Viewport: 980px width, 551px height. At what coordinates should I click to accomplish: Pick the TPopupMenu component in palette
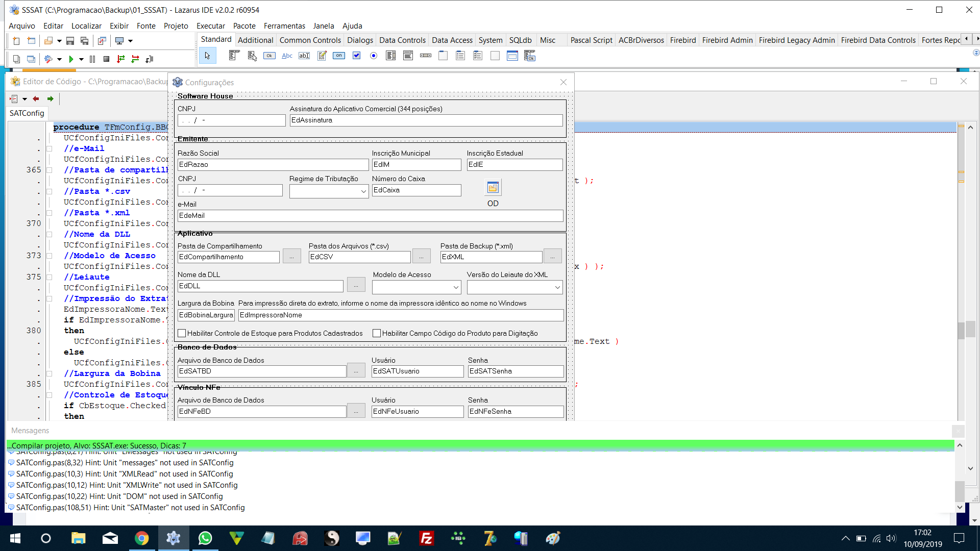252,56
